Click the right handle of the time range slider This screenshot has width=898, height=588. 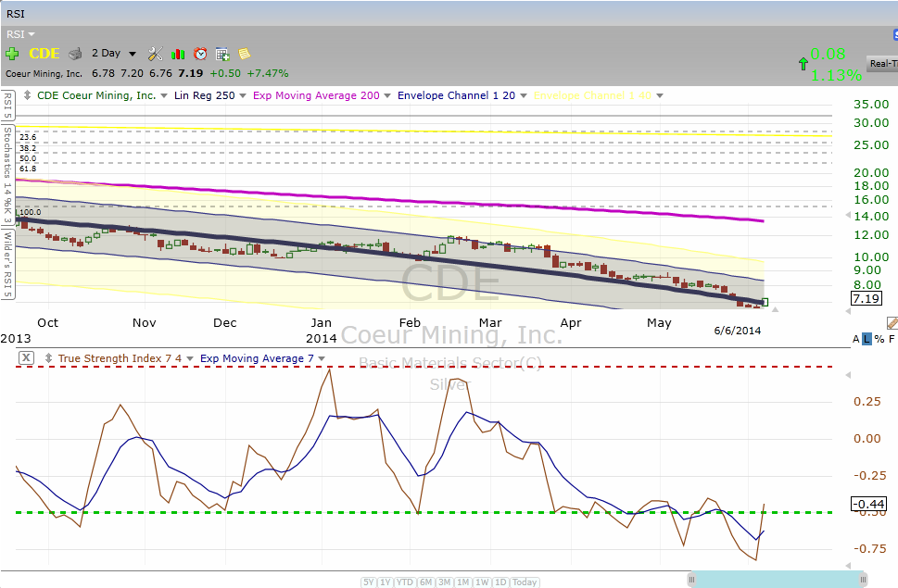[863, 580]
